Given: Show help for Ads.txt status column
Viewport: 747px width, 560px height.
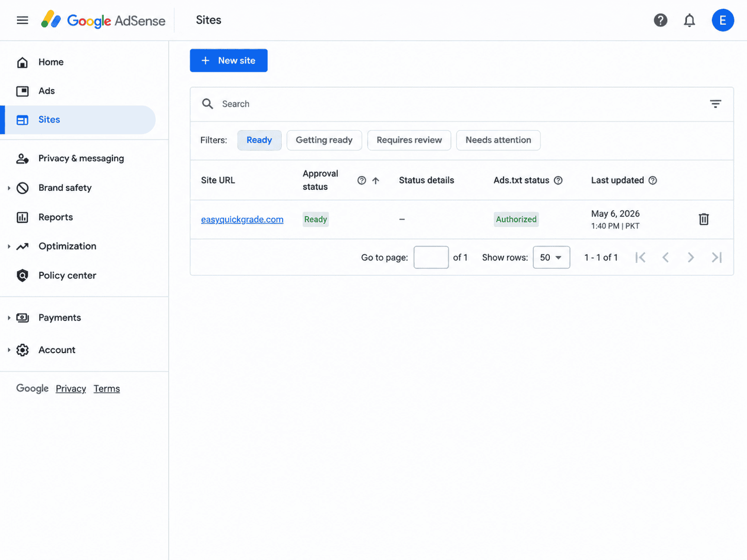Looking at the screenshot, I should 558,180.
